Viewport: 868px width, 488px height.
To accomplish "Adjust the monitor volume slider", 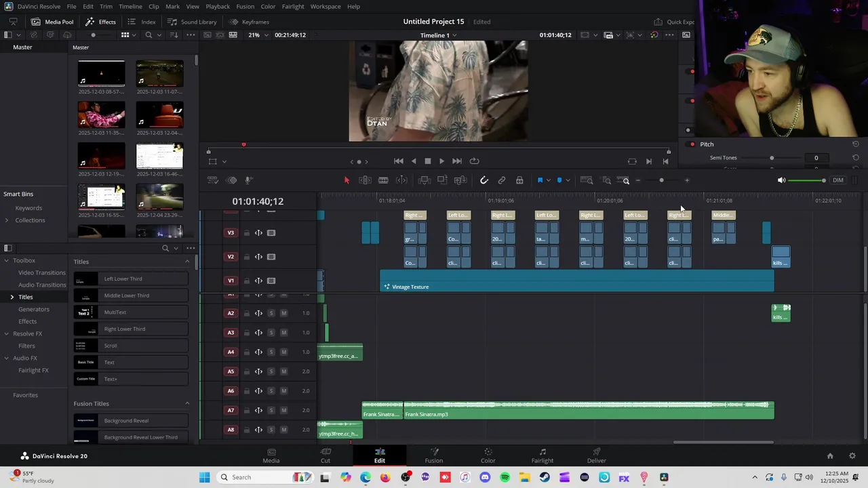I will 807,180.
